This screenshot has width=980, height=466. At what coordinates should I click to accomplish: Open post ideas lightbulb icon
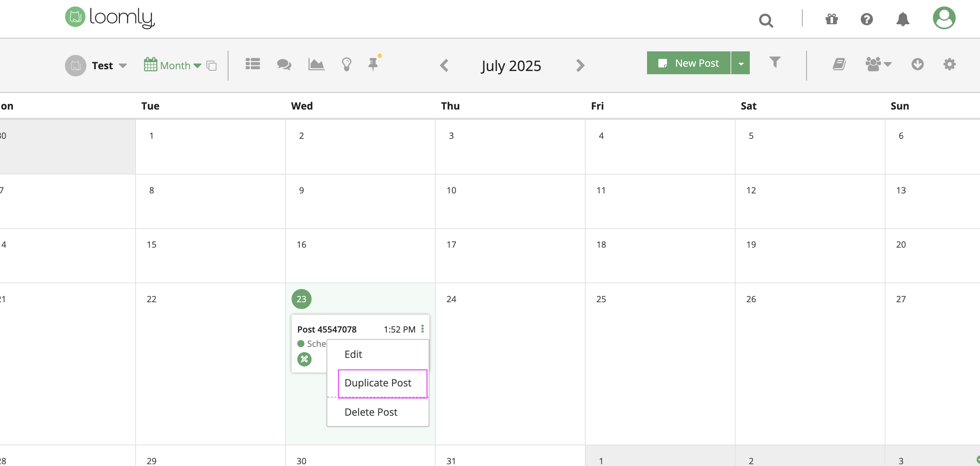pyautogui.click(x=346, y=64)
